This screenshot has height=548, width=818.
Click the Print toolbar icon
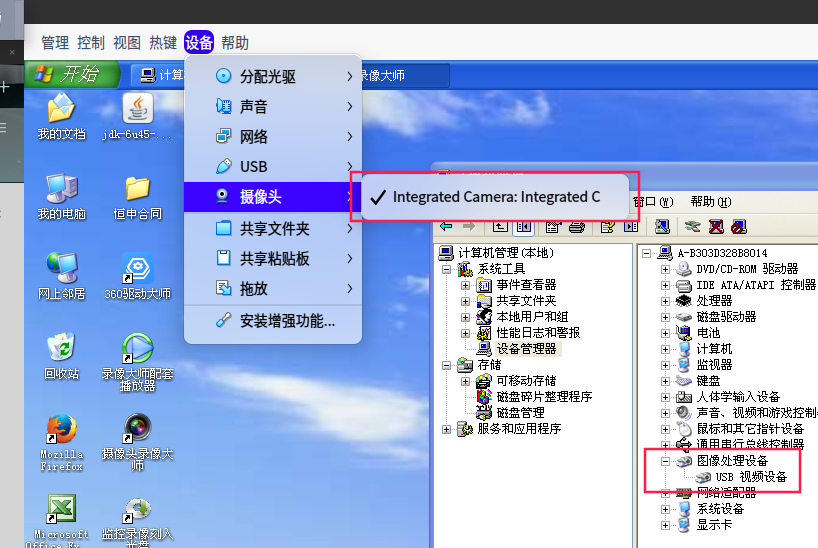[x=576, y=227]
